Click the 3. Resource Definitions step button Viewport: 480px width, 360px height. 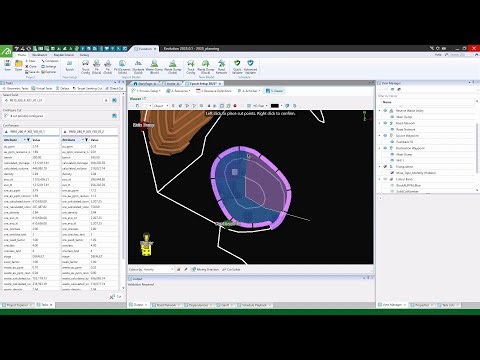pos(214,91)
